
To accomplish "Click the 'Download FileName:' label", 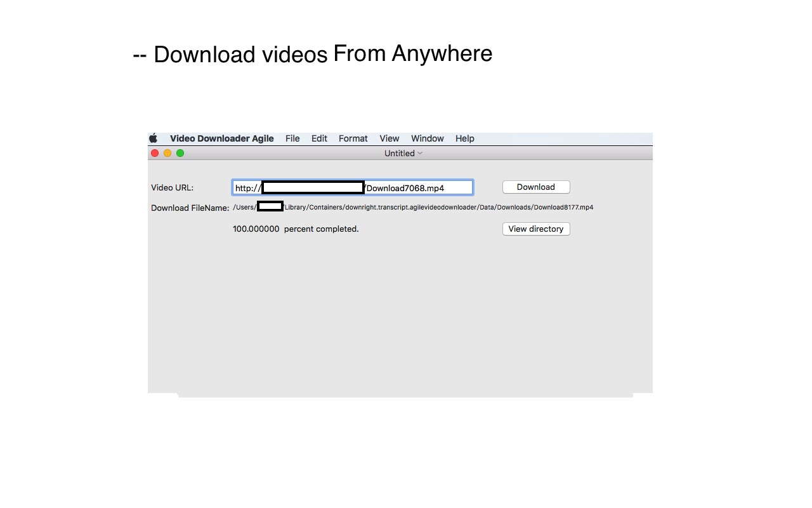I will click(190, 208).
